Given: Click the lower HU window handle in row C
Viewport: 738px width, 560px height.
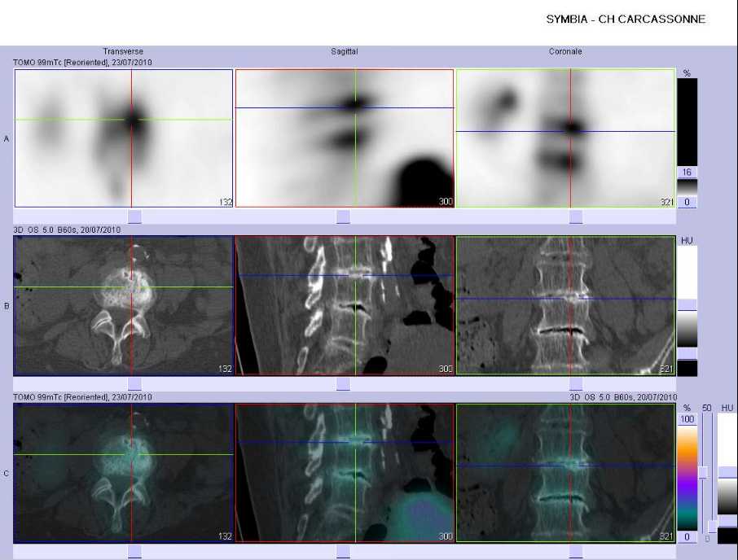Looking at the screenshot, I should click(x=727, y=520).
